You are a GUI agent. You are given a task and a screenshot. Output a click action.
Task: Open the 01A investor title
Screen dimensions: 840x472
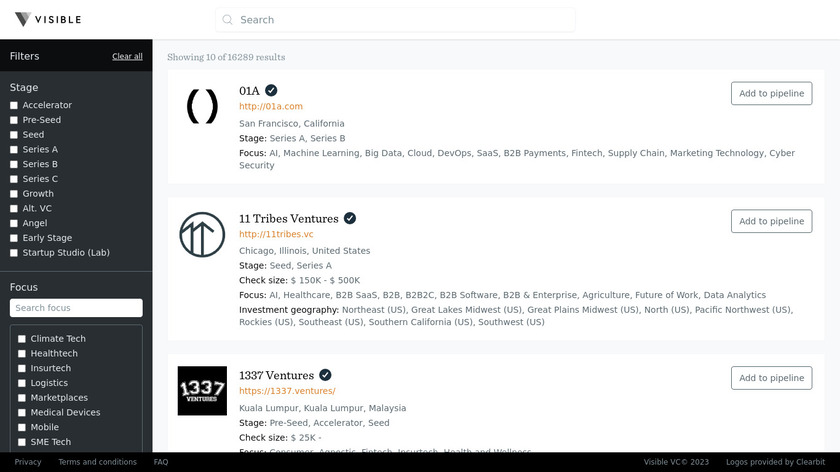click(249, 91)
